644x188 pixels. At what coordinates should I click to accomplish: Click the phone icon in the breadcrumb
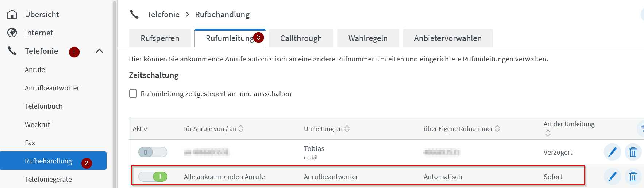pos(134,14)
